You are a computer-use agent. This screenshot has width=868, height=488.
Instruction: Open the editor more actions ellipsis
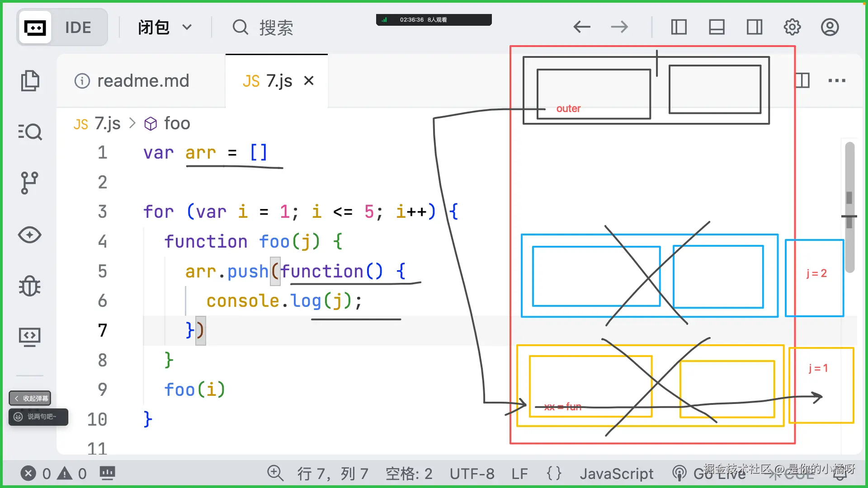(837, 81)
